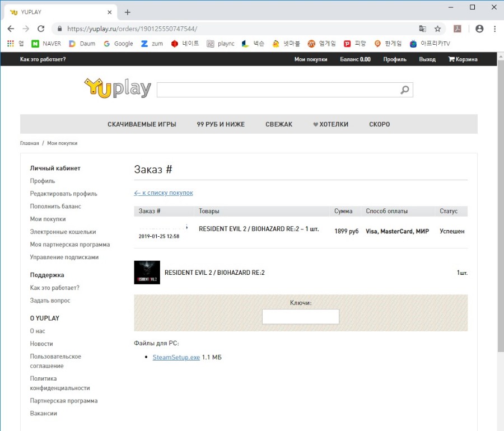Open the 네이트 bookmark

(x=185, y=43)
